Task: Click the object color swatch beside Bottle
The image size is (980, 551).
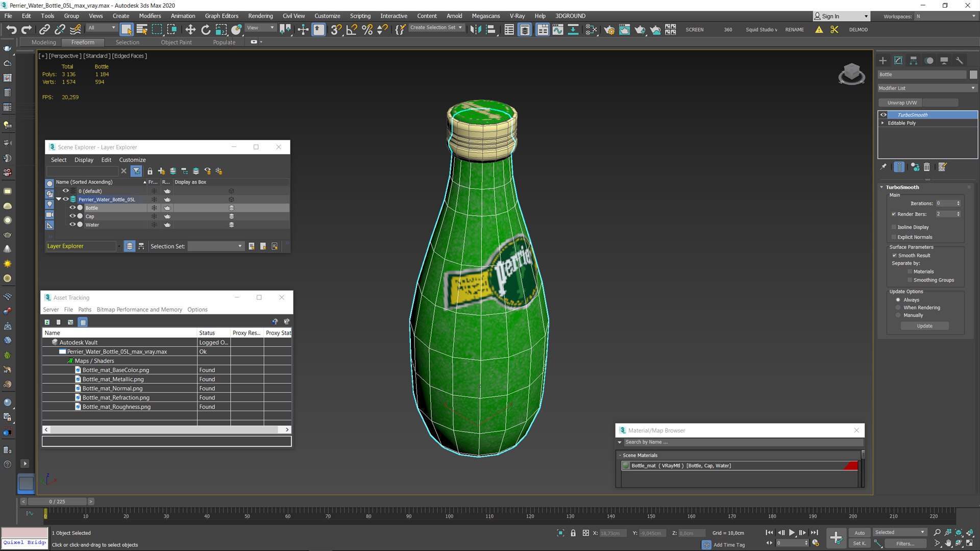Action: click(x=973, y=74)
